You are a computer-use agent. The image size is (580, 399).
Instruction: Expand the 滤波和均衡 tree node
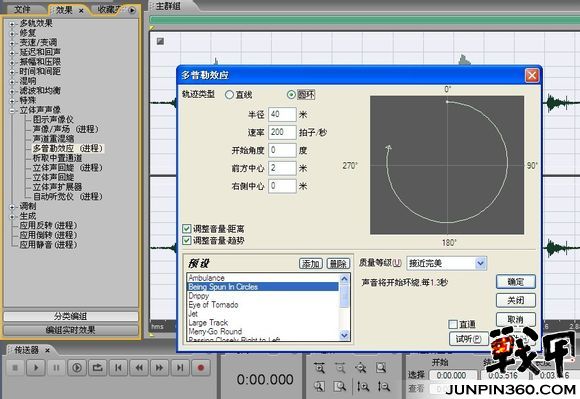click(x=12, y=91)
